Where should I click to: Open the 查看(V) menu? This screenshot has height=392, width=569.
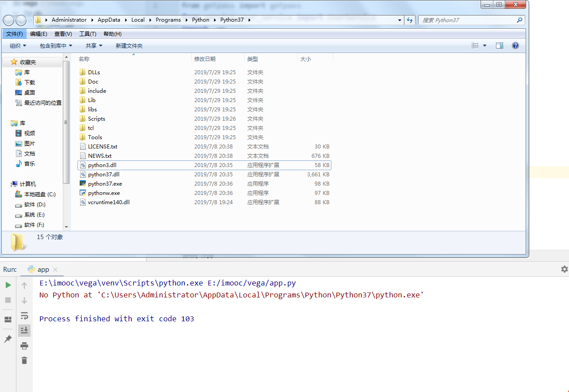tap(63, 34)
